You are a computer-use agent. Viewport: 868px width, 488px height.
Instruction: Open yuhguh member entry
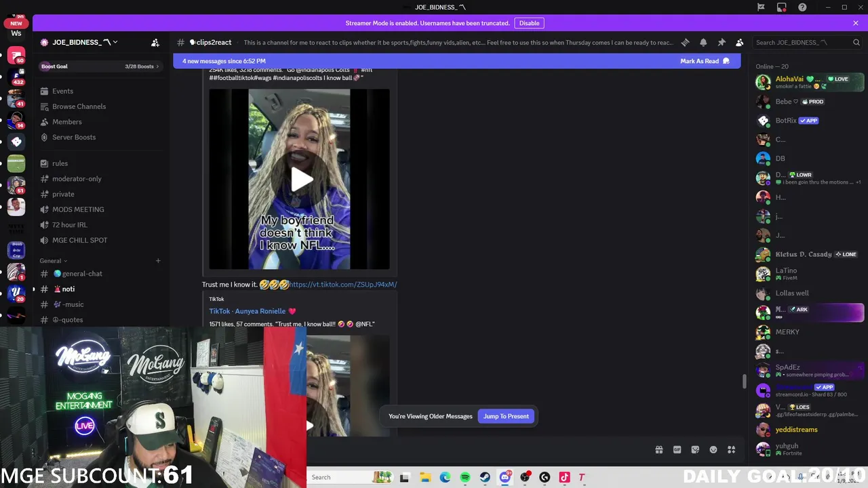tap(809, 449)
